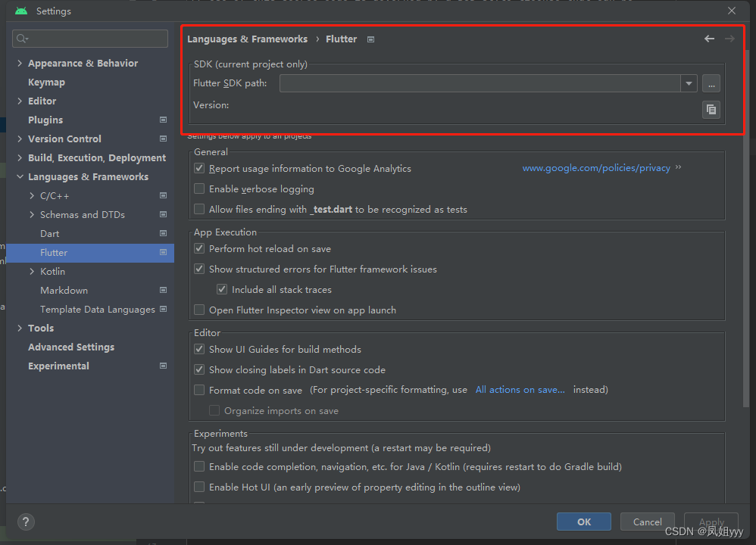The width and height of the screenshot is (756, 545).
Task: Click the settings search input field
Action: [90, 39]
